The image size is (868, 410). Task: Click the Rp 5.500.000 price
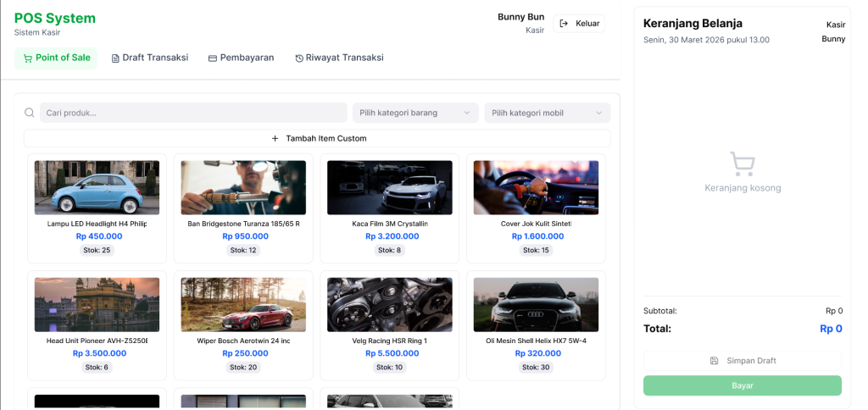click(x=392, y=353)
